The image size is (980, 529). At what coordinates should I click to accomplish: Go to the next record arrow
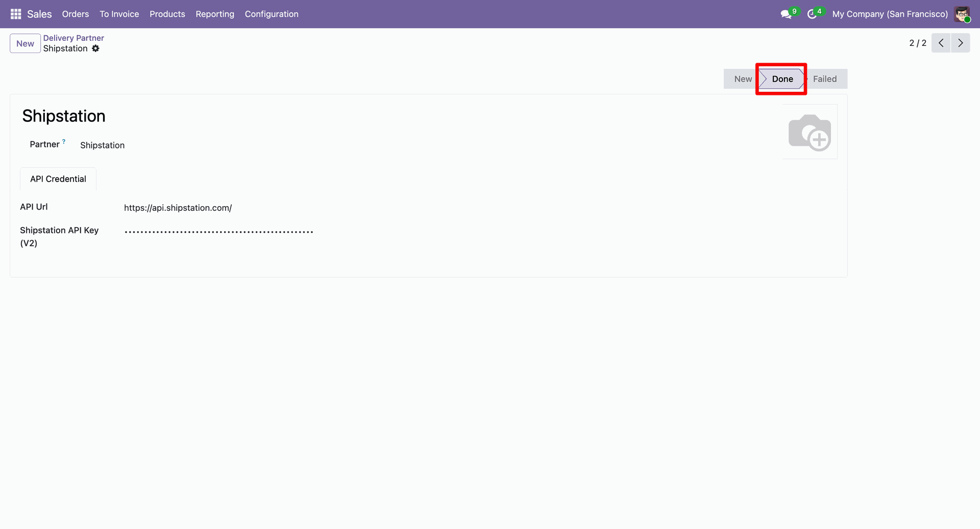[961, 43]
